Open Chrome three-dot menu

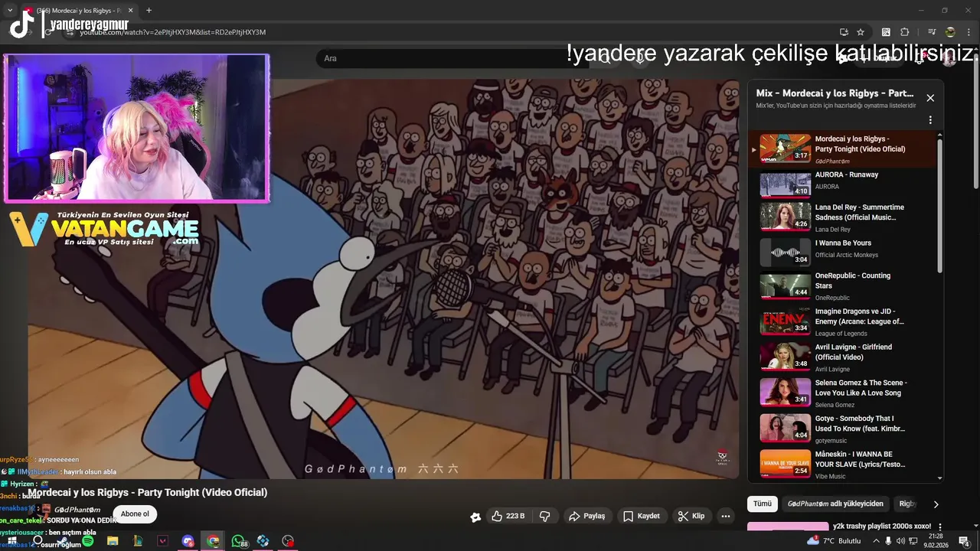969,32
